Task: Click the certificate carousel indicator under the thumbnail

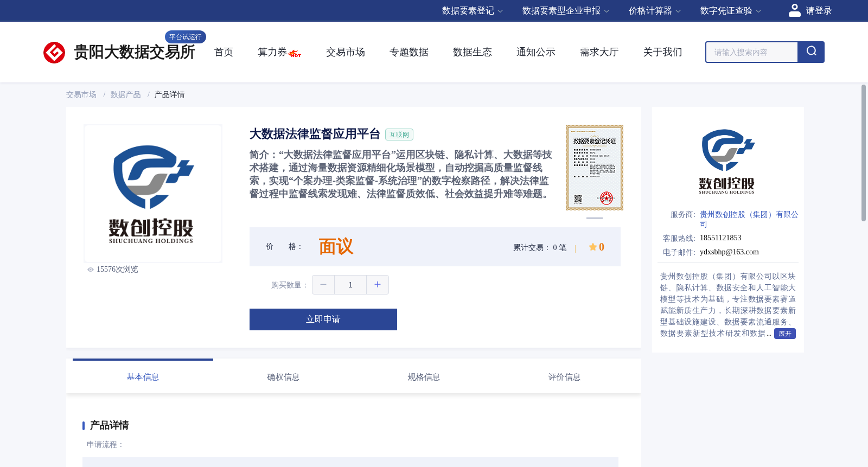Action: tap(595, 218)
